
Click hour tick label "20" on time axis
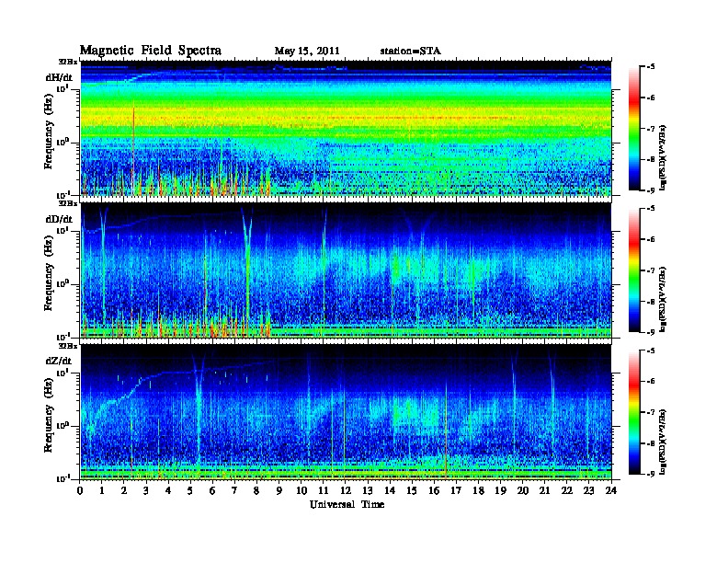pyautogui.click(x=522, y=490)
